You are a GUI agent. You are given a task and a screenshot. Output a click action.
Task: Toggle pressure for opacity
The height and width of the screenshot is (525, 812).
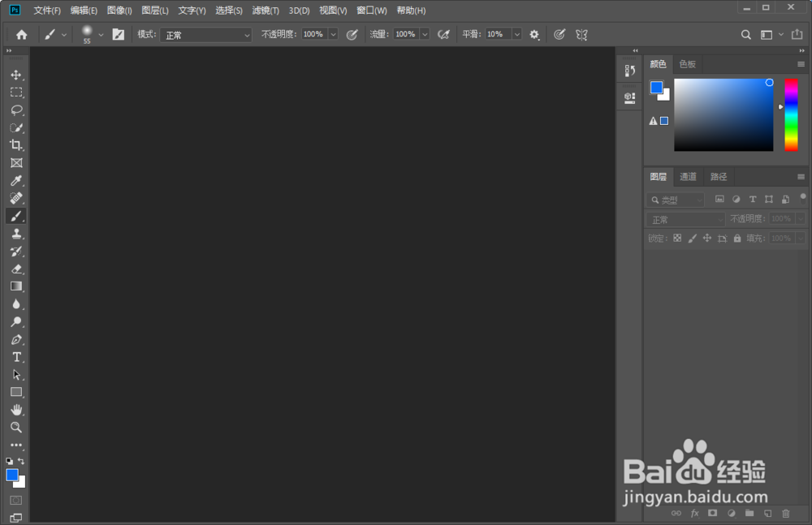352,35
